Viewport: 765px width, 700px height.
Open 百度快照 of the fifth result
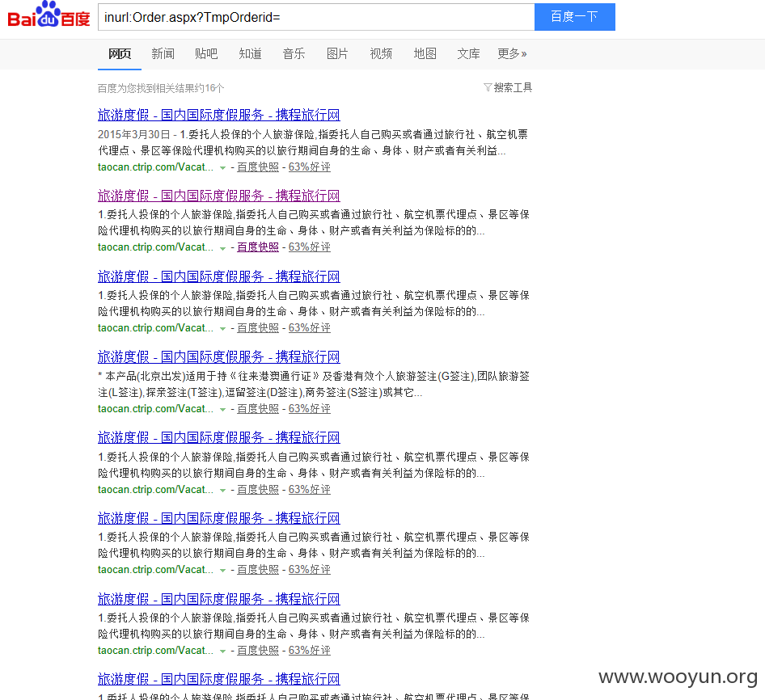click(x=258, y=489)
